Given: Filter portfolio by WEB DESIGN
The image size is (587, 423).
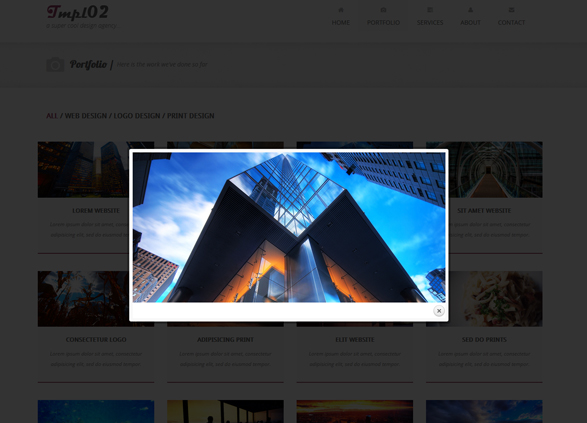Looking at the screenshot, I should [x=86, y=116].
